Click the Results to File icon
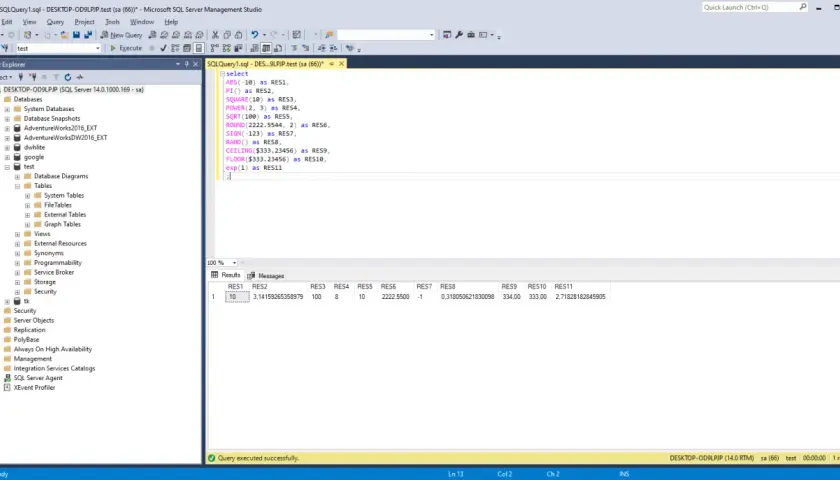This screenshot has width=840, height=480. [x=278, y=48]
